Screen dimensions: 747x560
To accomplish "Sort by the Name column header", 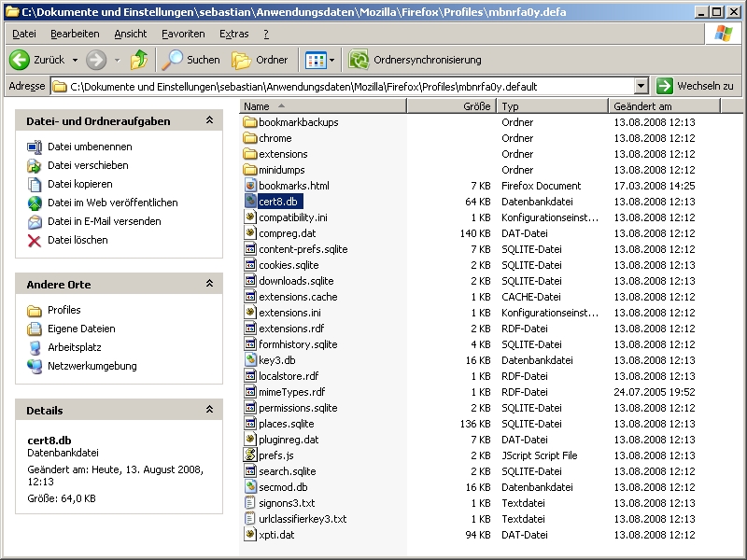I will pos(323,106).
